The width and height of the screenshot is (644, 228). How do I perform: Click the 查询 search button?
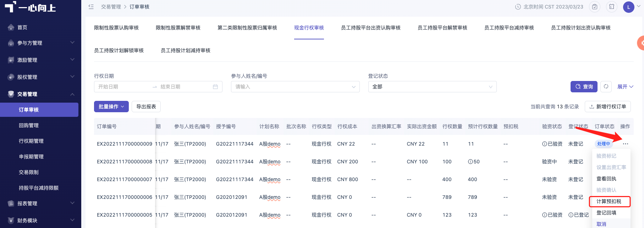584,87
